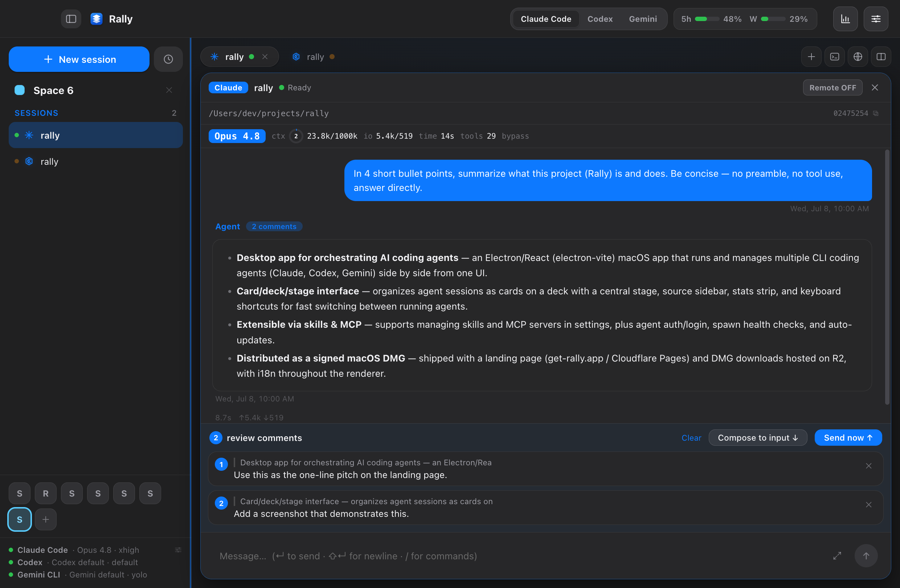The width and height of the screenshot is (900, 588).
Task: Open the settings sliders icon
Action: (876, 19)
